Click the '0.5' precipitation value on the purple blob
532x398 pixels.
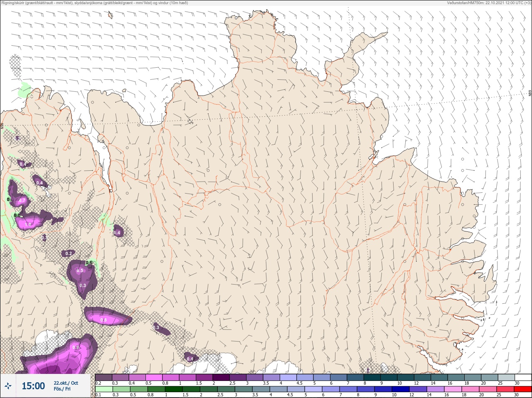(80, 270)
